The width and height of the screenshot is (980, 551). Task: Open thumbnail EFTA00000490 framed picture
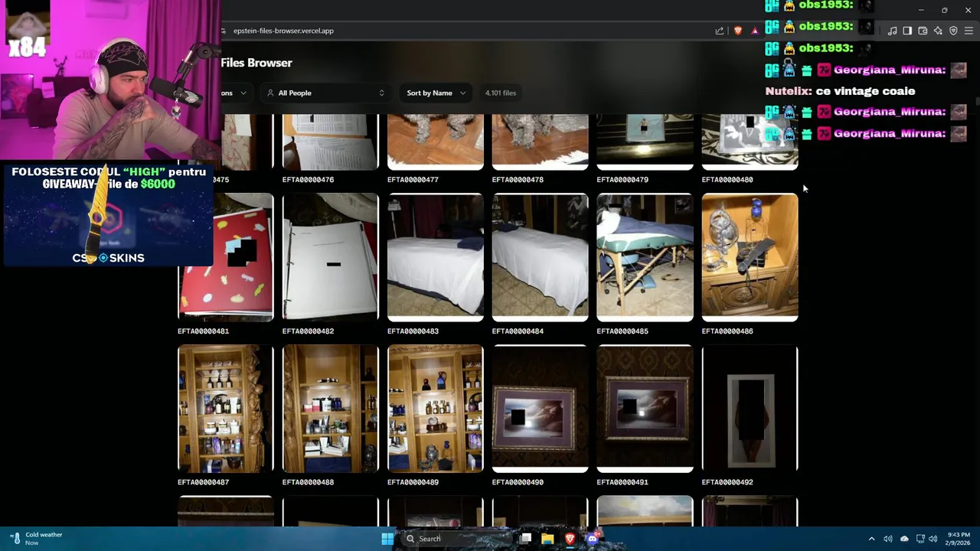coord(540,409)
